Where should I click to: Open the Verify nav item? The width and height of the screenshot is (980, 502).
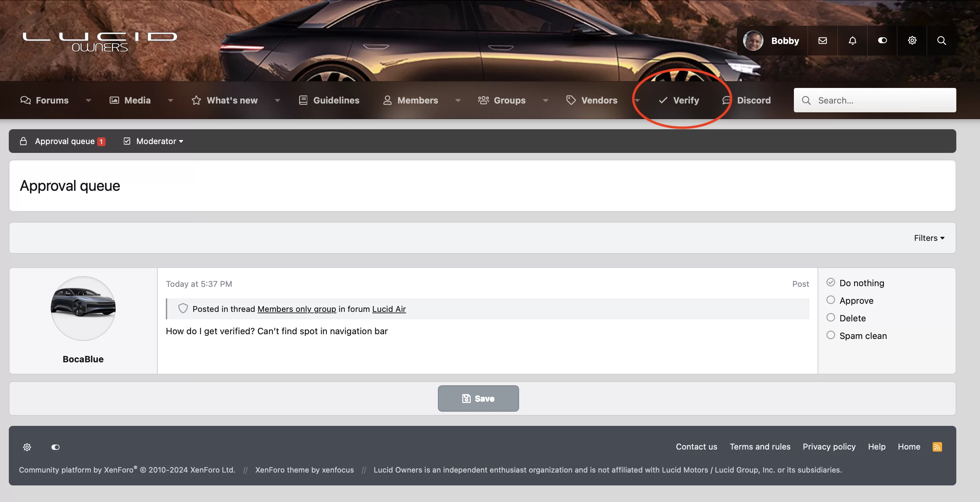pyautogui.click(x=679, y=100)
